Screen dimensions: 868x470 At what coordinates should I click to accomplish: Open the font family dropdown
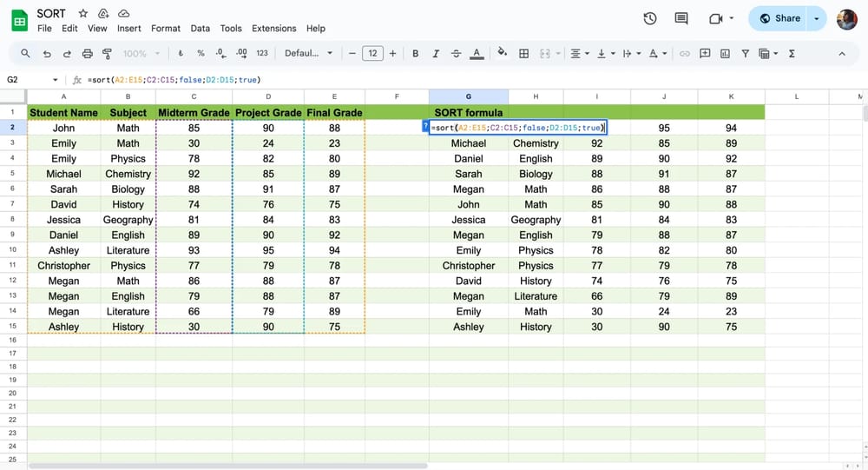pyautogui.click(x=308, y=54)
